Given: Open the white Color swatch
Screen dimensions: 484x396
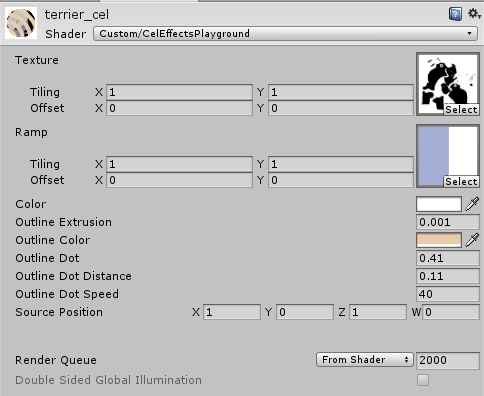Looking at the screenshot, I should point(439,204).
